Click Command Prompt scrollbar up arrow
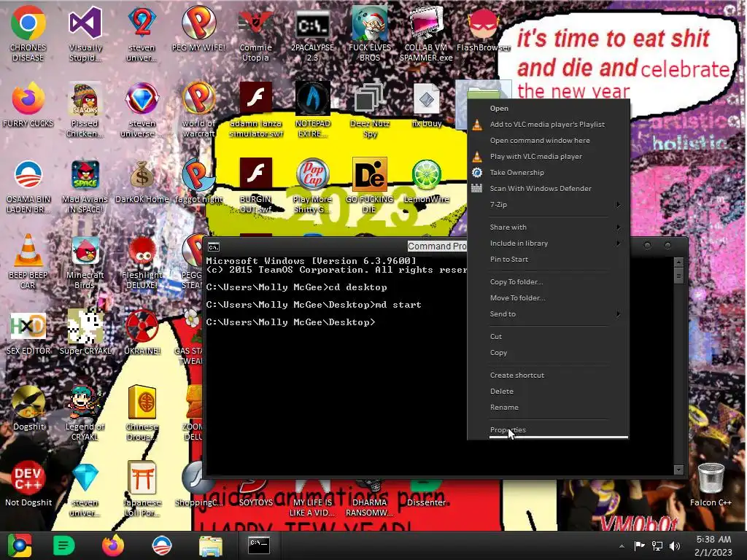The image size is (747, 560). [679, 262]
